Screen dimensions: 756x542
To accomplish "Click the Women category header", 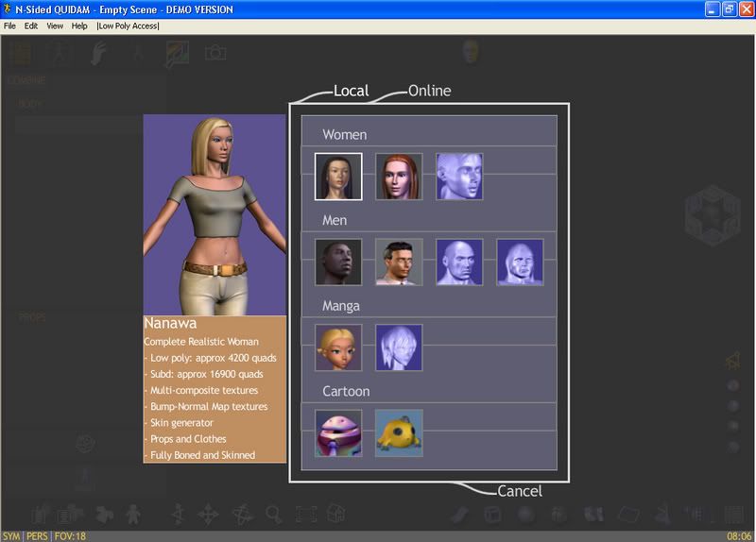I will coord(345,134).
